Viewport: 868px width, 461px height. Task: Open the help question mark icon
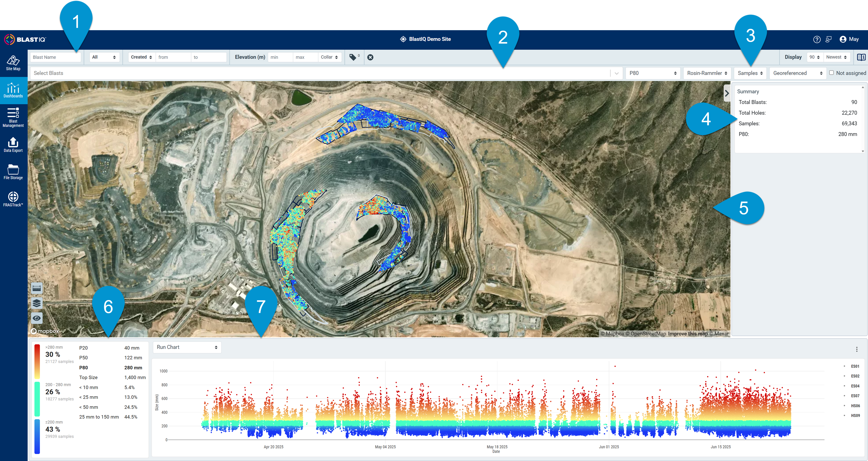[x=817, y=39]
